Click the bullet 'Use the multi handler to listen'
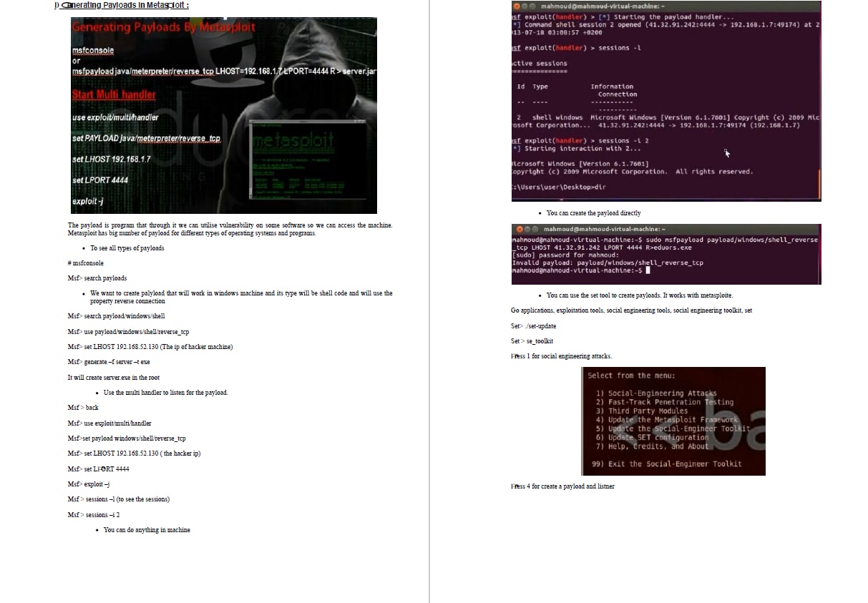This screenshot has width=868, height=603. 165,393
